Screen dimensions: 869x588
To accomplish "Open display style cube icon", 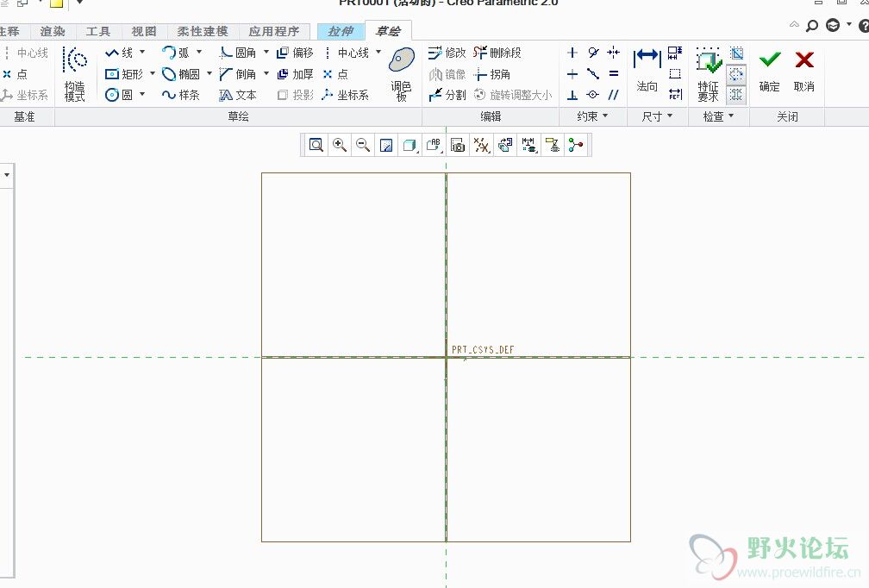I will pyautogui.click(x=409, y=145).
